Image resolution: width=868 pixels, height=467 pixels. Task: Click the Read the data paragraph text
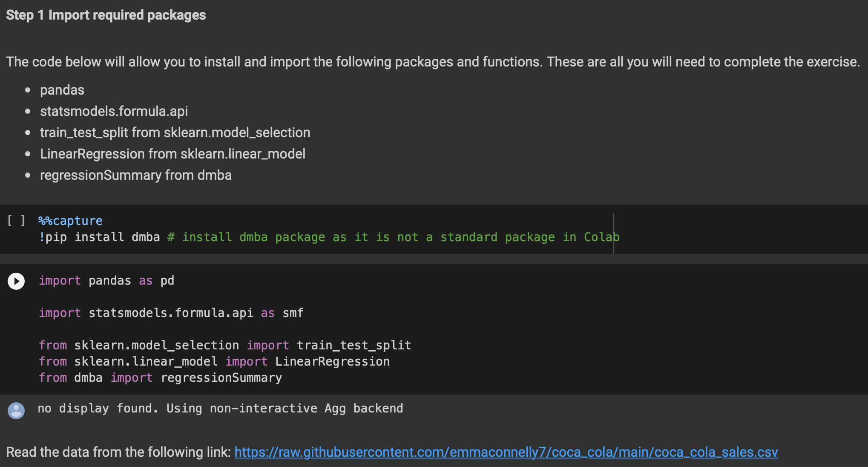pos(118,452)
